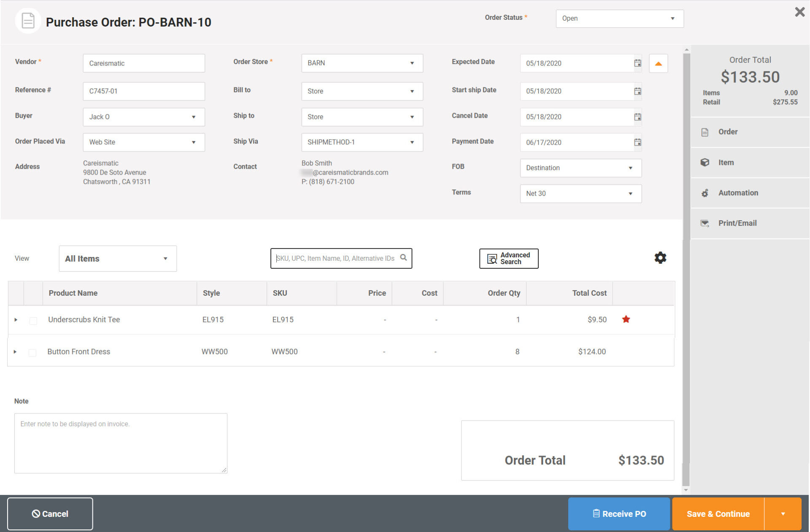Click the Button Front Dress product name
This screenshot has width=810, height=532.
tap(78, 351)
